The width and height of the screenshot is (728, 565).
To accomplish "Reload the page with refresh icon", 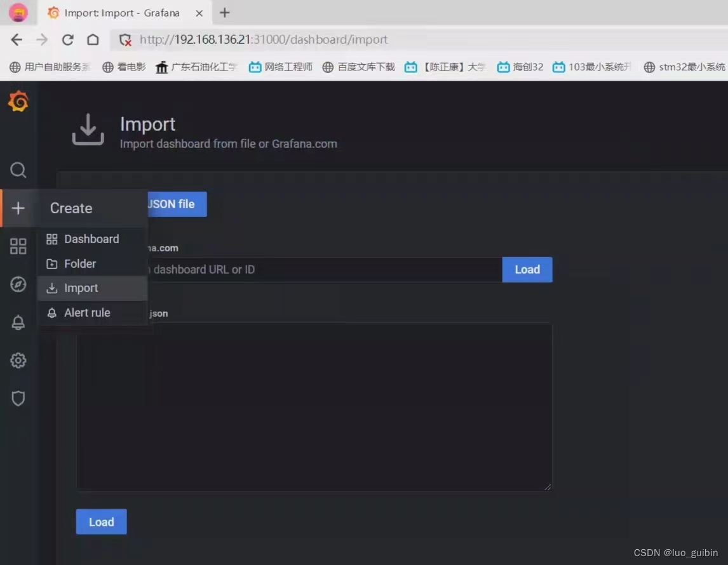I will pos(68,40).
